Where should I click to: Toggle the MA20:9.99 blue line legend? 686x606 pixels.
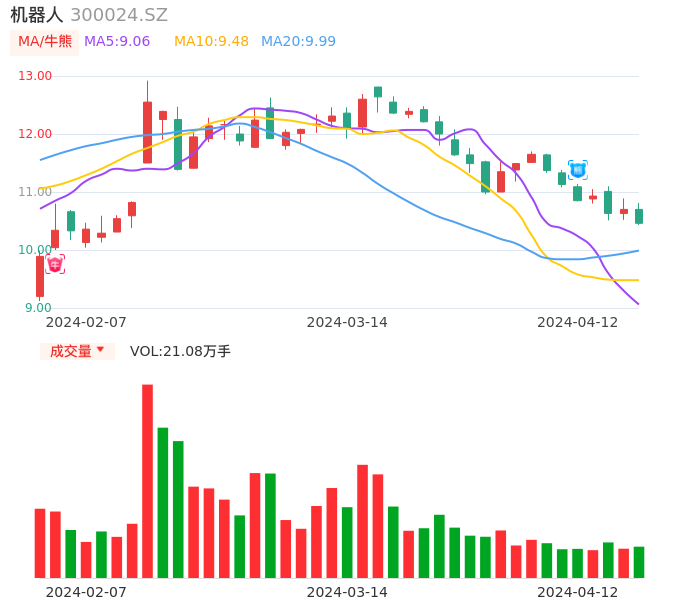298,41
